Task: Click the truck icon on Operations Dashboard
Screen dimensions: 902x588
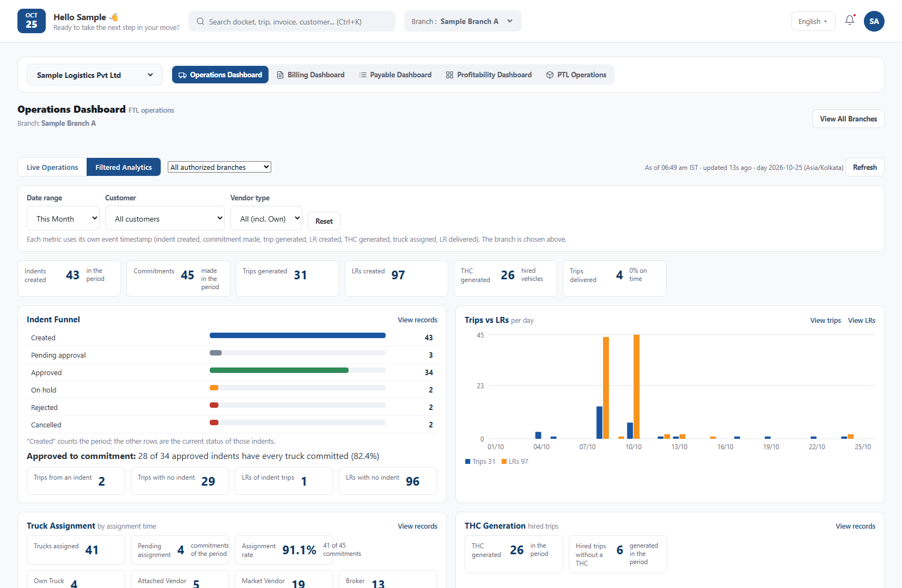Action: (x=182, y=75)
